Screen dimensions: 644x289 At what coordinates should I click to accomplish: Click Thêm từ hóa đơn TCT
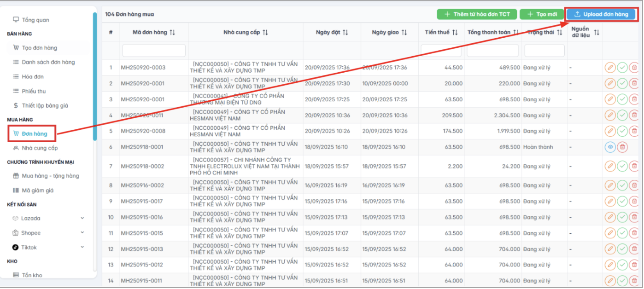(x=476, y=14)
